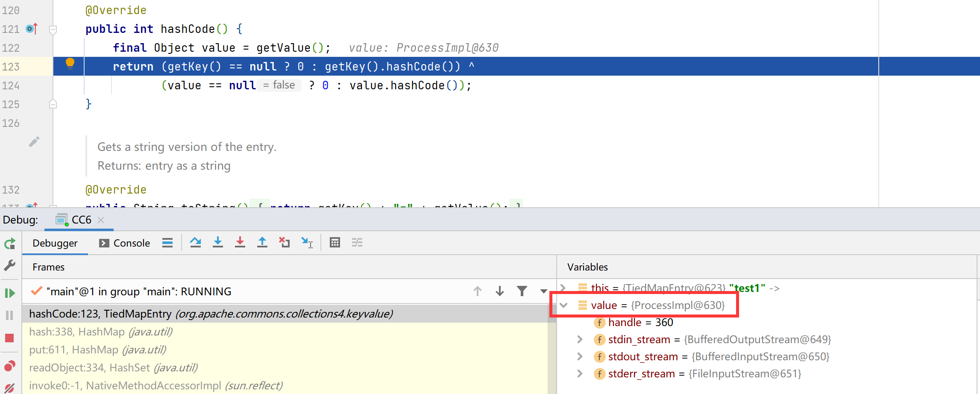
Task: Click the 'Gets a string version' doc text
Action: tap(187, 147)
